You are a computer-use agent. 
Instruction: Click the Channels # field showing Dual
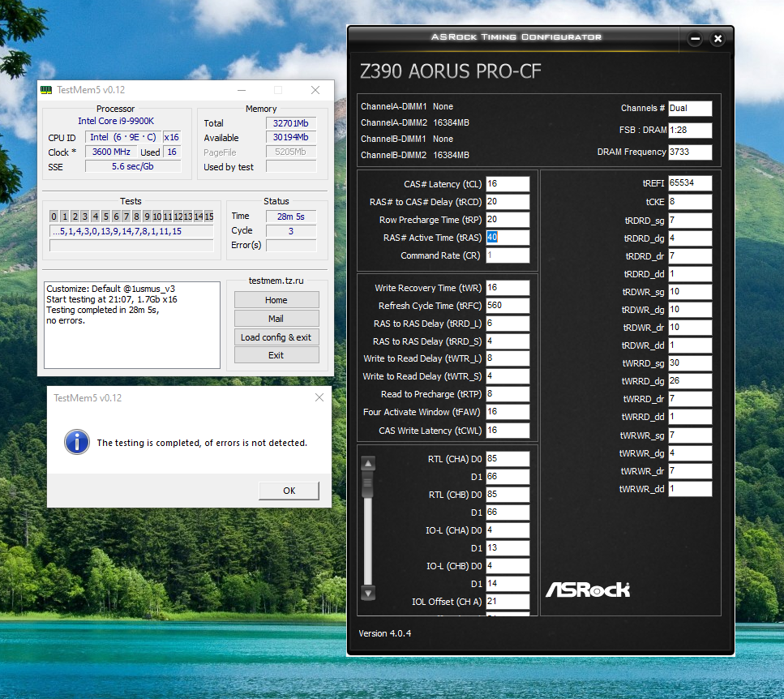(x=690, y=108)
